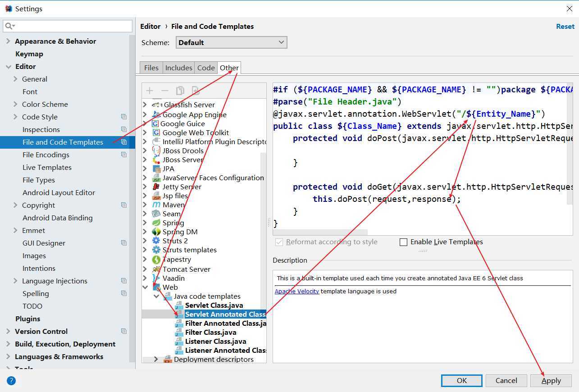Select the Other tab

point(229,68)
